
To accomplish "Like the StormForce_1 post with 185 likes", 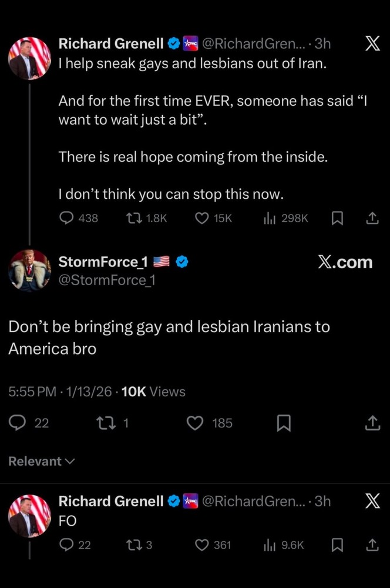I will coord(196,423).
